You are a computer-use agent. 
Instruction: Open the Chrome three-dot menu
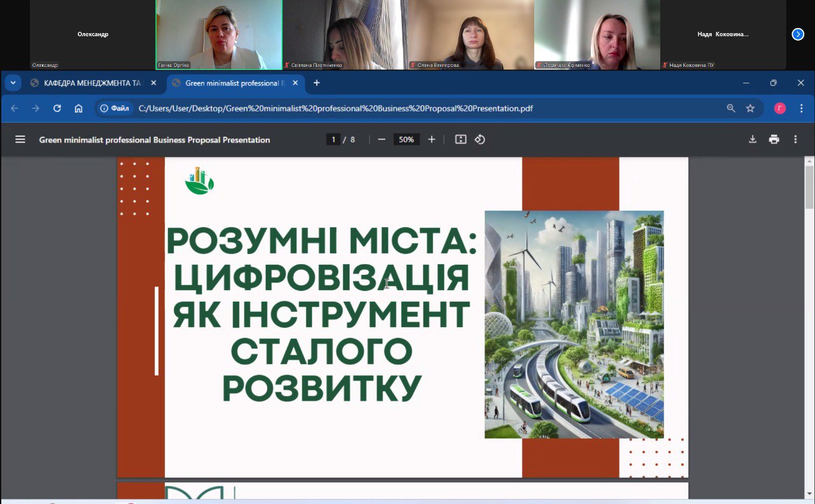801,108
